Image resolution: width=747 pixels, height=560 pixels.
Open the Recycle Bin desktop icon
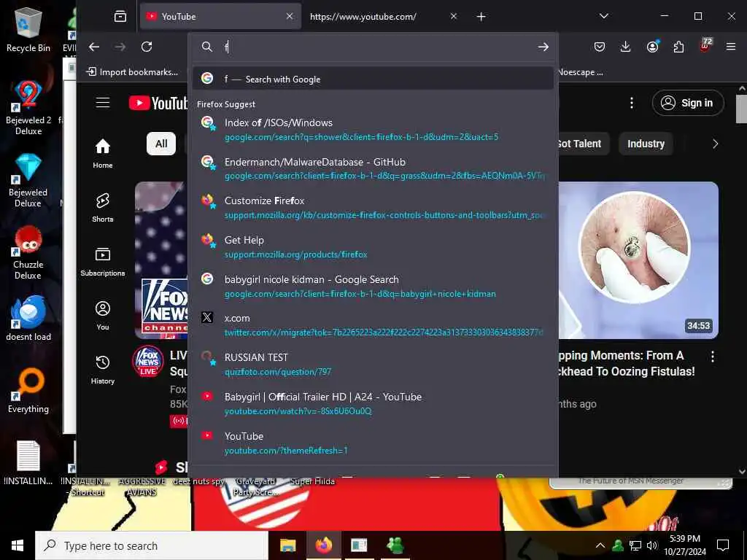click(28, 29)
